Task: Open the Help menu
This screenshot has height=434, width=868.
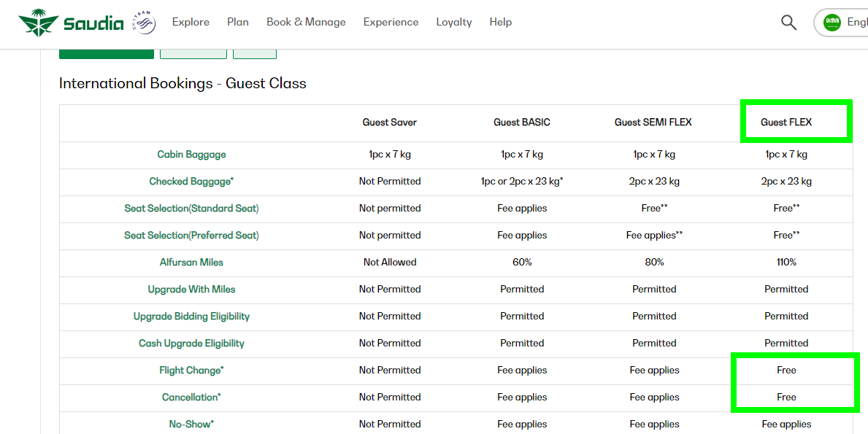Action: [500, 22]
